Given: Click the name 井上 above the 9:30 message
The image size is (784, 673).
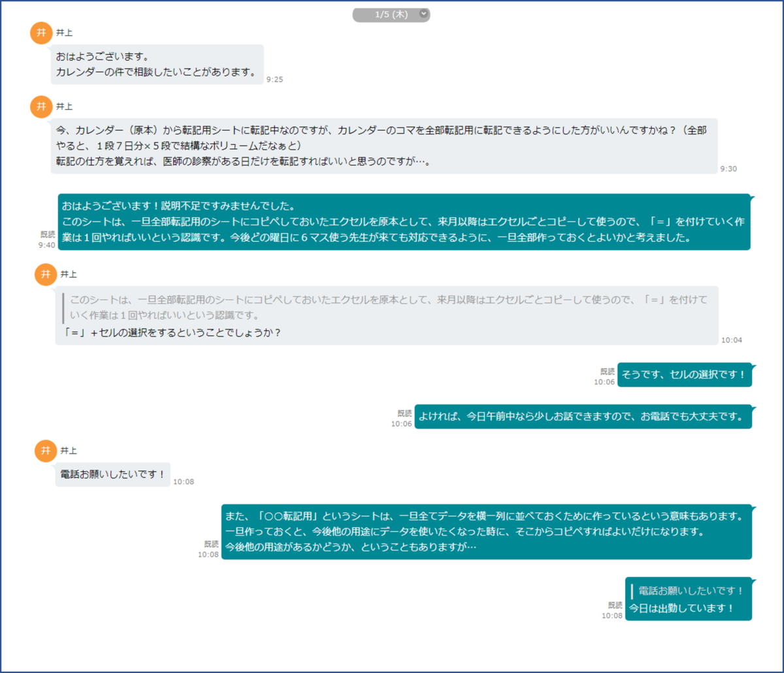Looking at the screenshot, I should [64, 107].
